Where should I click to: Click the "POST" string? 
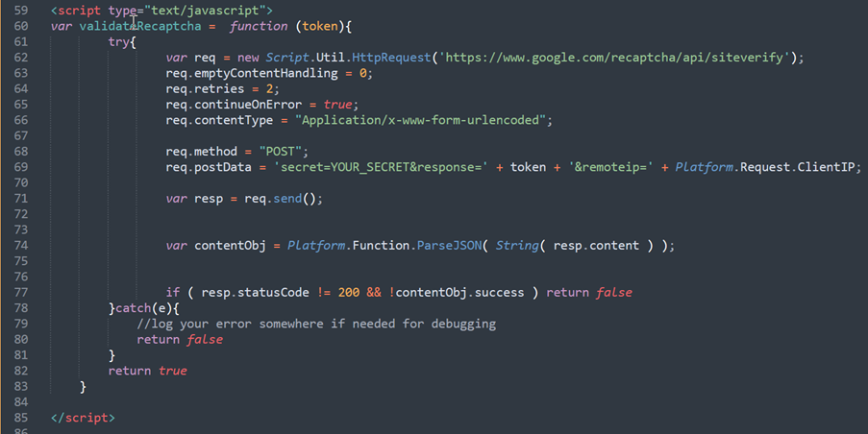[x=280, y=152]
